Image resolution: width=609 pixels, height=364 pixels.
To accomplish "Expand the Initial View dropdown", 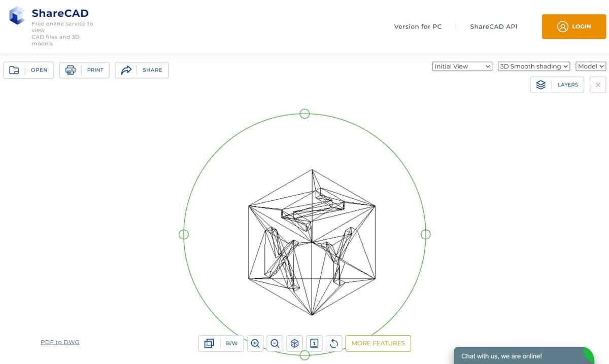I will (x=462, y=66).
